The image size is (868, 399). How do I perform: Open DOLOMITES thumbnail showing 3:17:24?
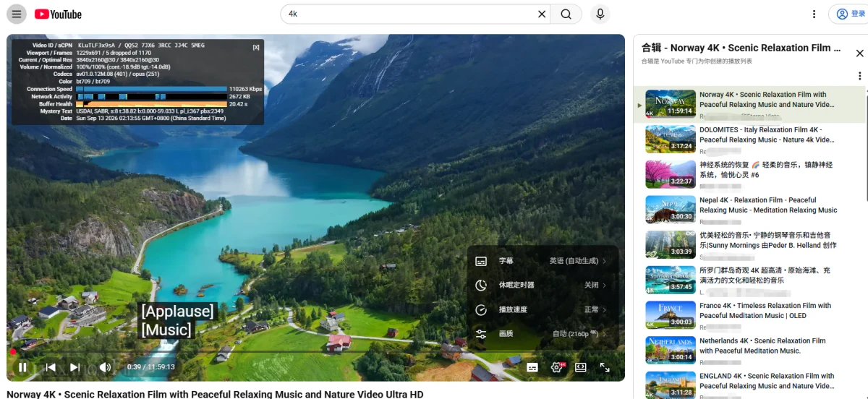click(x=671, y=139)
